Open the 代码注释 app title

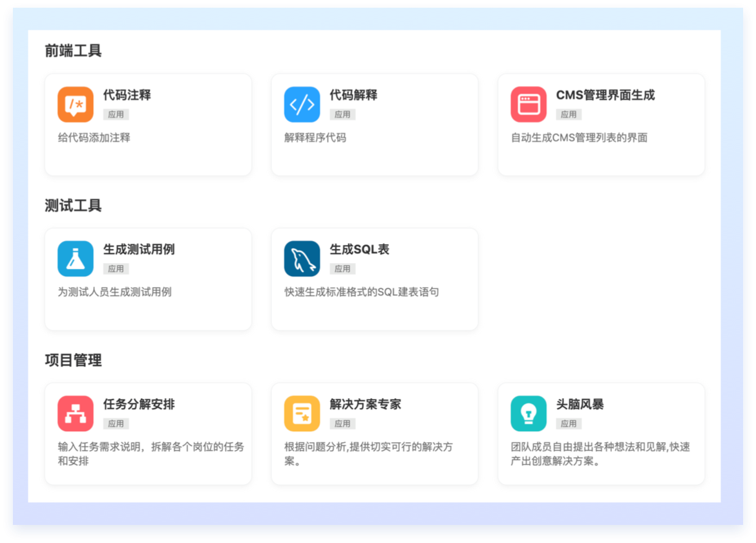coord(127,95)
